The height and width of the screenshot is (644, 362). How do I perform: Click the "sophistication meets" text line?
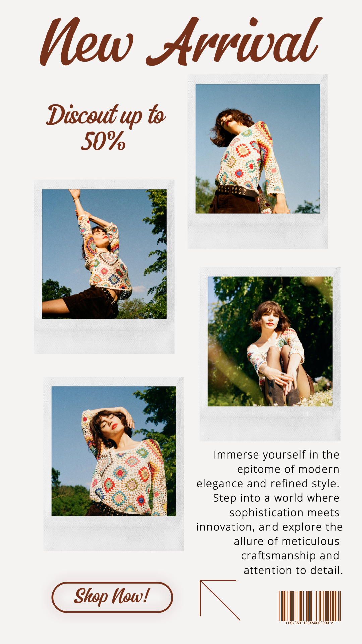pyautogui.click(x=284, y=513)
